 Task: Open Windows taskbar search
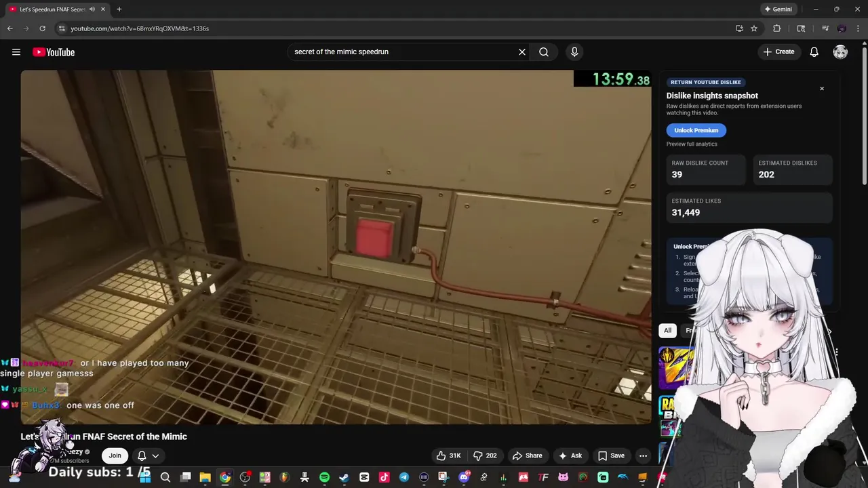[x=165, y=477]
